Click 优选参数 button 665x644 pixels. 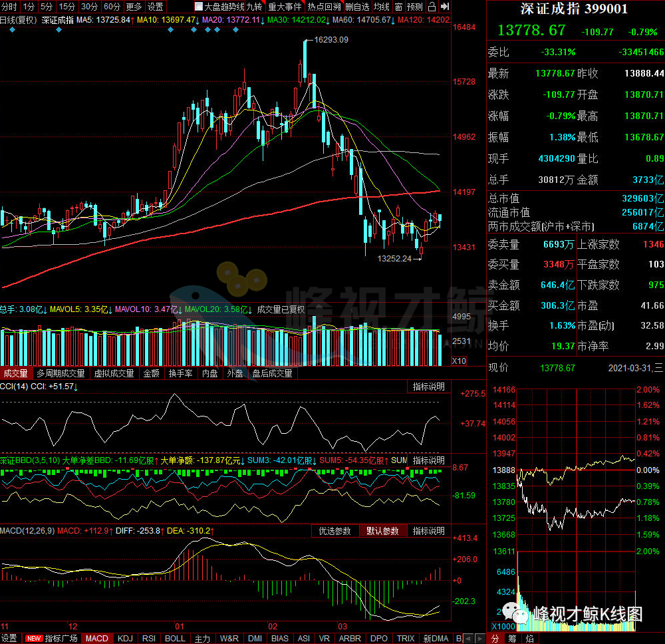coord(335,531)
